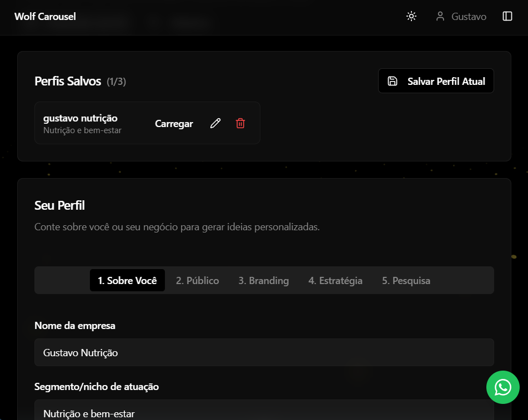Viewport: 528px width, 420px height.
Task: Click the Nome da empresa label
Action: point(75,326)
